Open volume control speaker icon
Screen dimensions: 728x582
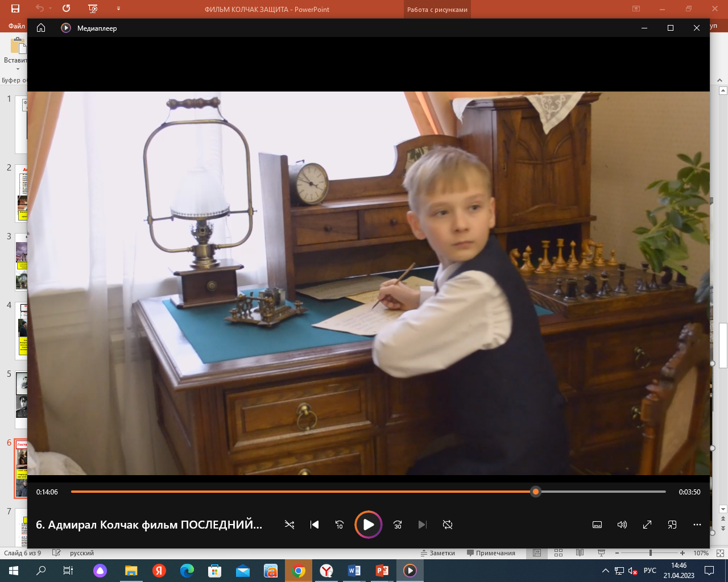(x=622, y=525)
